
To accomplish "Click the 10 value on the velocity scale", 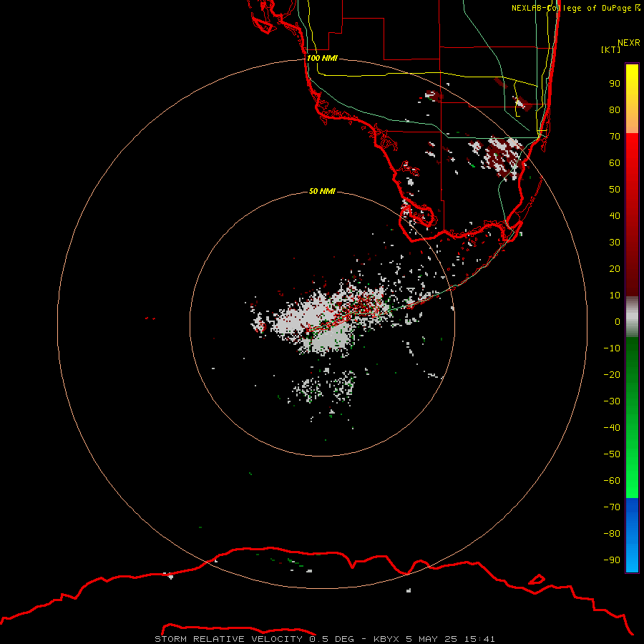I will coord(615,296).
